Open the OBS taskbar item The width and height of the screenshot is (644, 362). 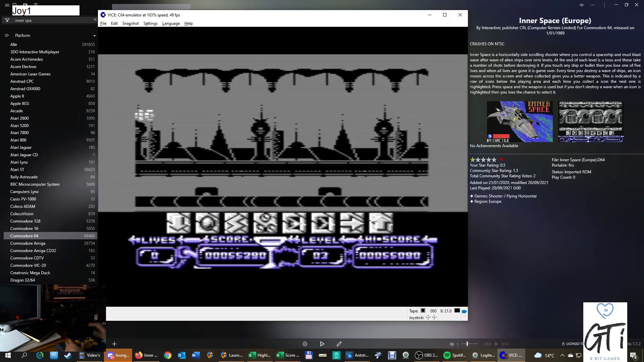tap(427, 355)
